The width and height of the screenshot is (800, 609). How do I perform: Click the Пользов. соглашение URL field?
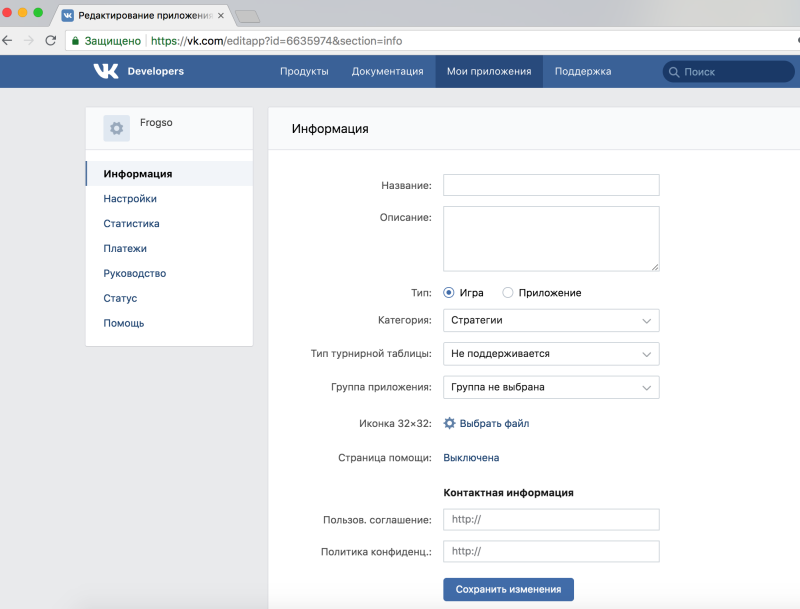[x=551, y=520]
